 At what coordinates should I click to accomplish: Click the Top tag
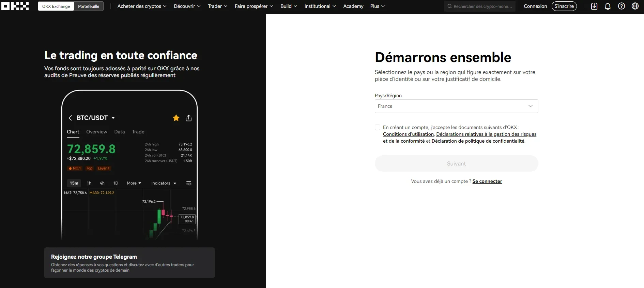pos(89,168)
